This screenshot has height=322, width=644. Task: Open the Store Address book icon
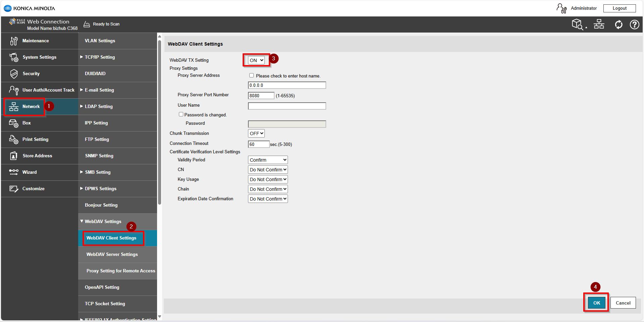[x=14, y=156]
